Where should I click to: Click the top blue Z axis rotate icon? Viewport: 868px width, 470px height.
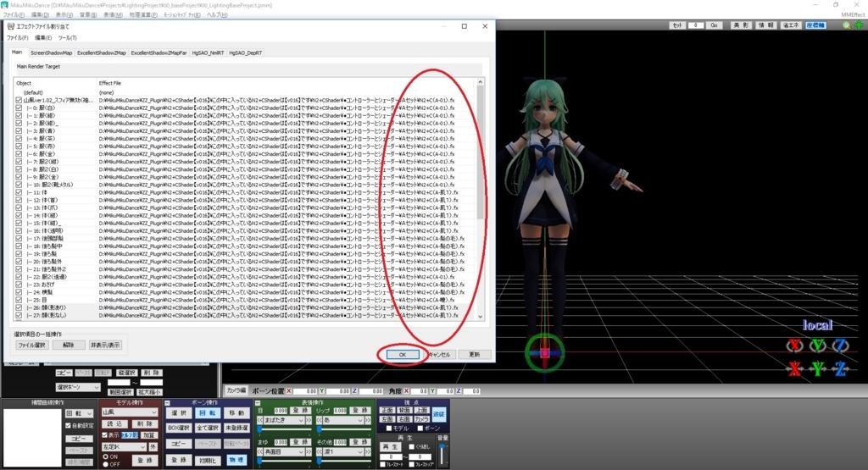pyautogui.click(x=840, y=346)
